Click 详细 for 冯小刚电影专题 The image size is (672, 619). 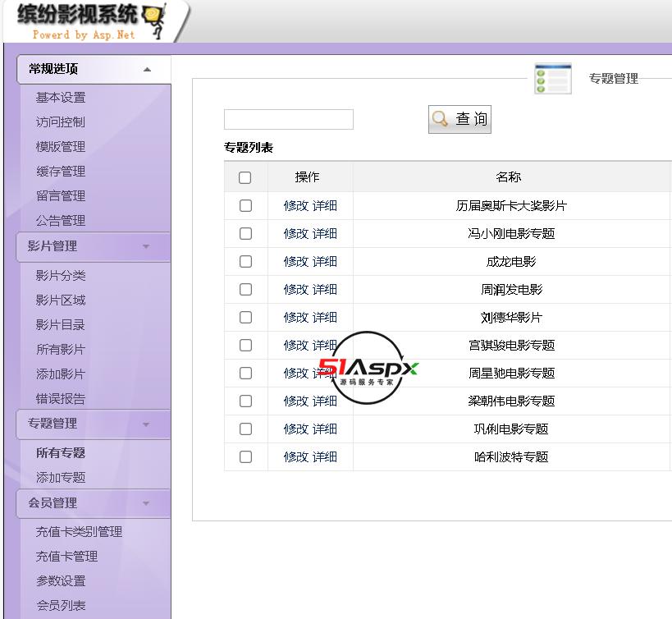pos(325,234)
